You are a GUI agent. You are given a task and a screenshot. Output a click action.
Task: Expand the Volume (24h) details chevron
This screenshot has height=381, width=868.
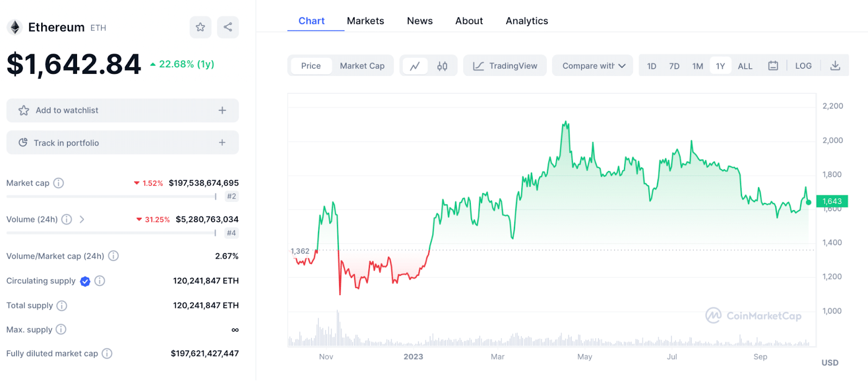click(x=82, y=219)
